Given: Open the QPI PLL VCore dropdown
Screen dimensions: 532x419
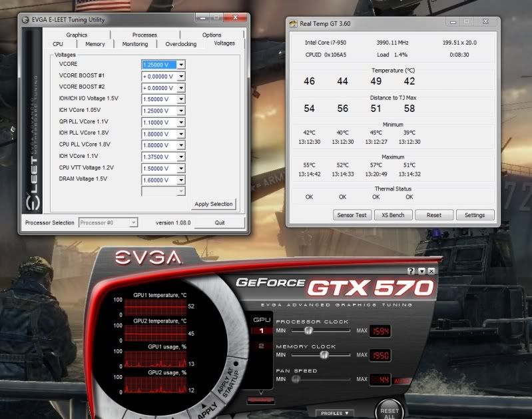Looking at the screenshot, I should click(x=181, y=123).
